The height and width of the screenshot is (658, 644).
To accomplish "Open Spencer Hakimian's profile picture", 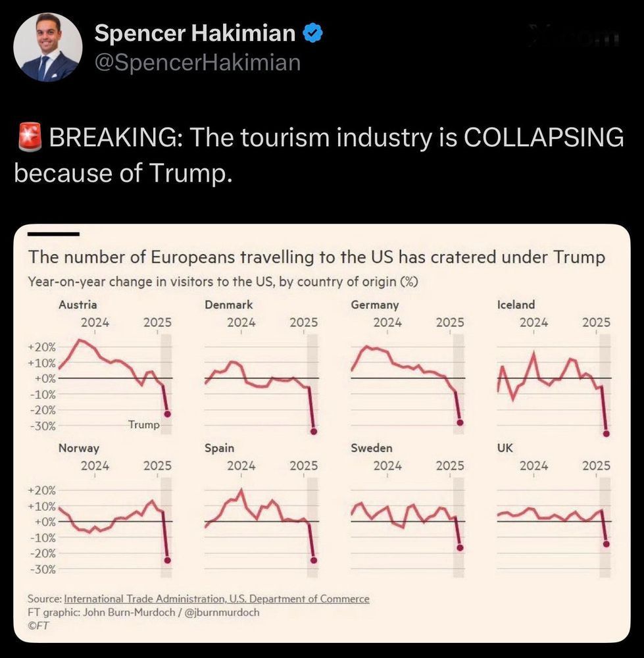I will pyautogui.click(x=48, y=47).
